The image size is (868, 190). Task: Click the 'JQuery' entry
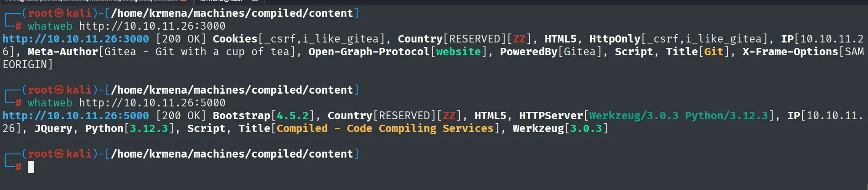(53, 129)
